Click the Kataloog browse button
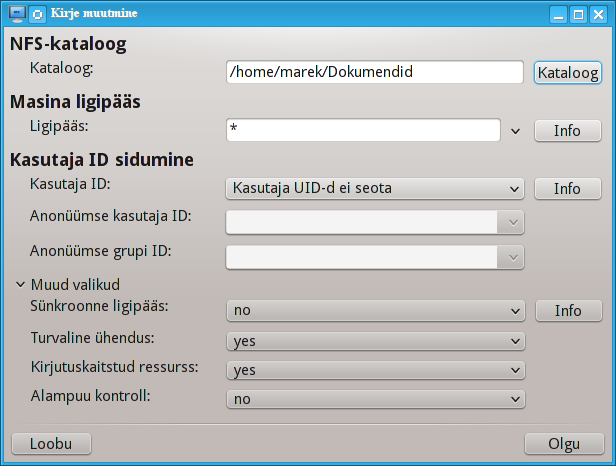This screenshot has height=466, width=616. (568, 73)
